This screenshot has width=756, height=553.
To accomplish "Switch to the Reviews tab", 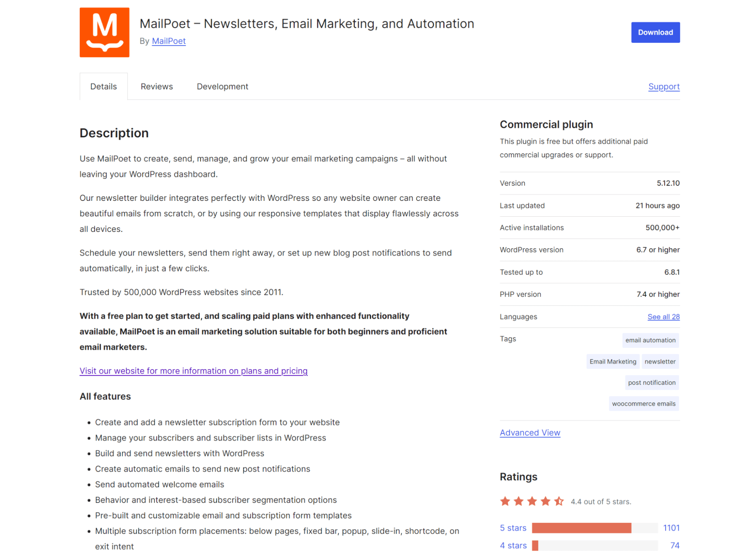I will 157,86.
